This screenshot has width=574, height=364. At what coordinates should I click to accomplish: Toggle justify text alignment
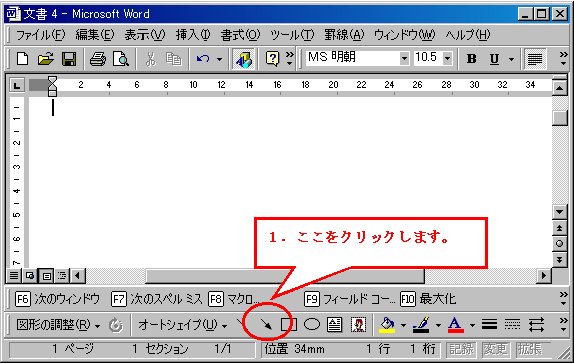(535, 59)
